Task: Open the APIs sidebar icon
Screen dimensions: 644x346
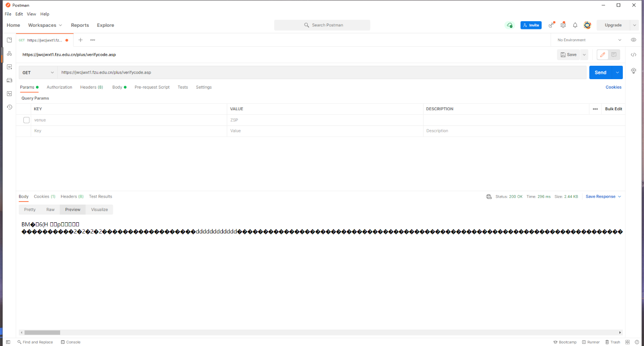Action: coord(9,53)
